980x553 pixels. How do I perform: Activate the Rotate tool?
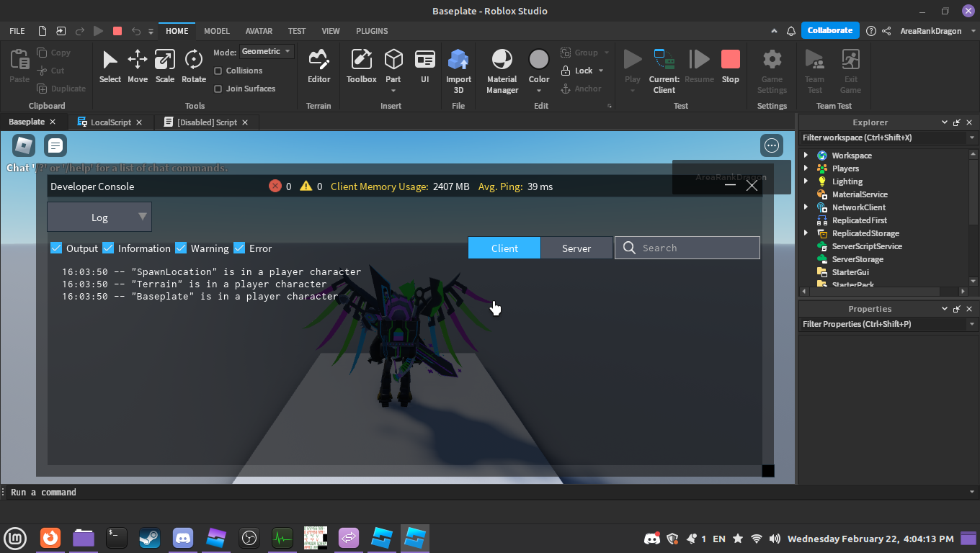click(193, 66)
